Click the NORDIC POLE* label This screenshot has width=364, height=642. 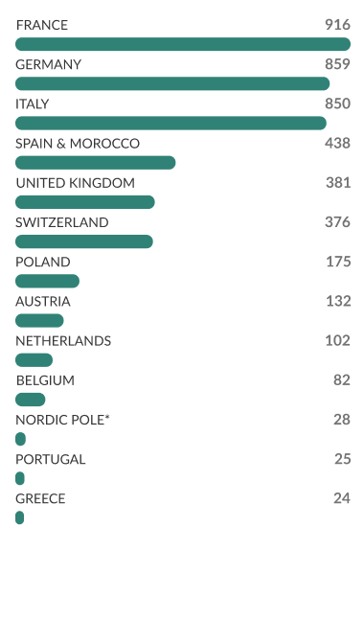coord(62,420)
